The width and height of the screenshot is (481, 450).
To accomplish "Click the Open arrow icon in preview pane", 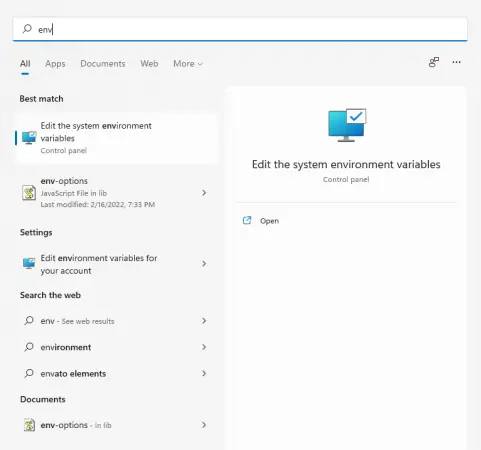I will (x=247, y=220).
